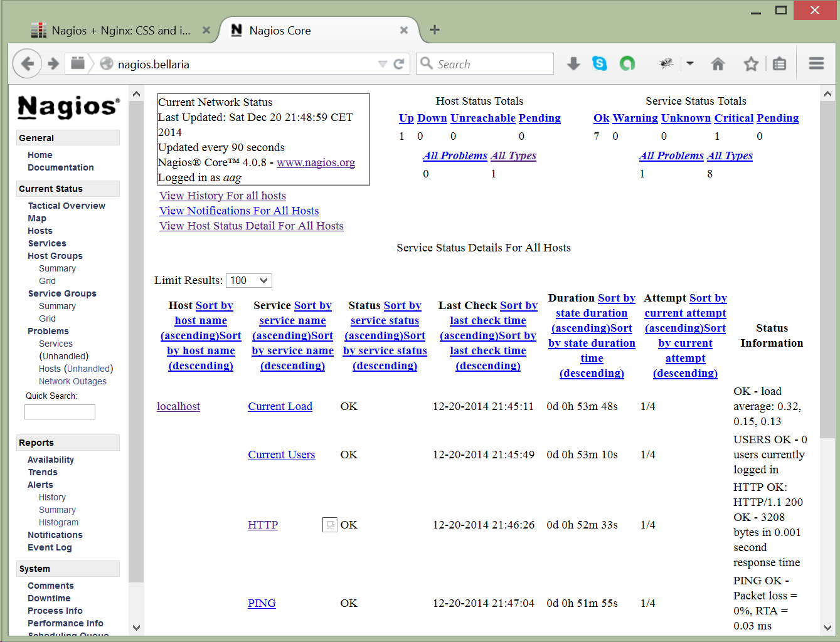The height and width of the screenshot is (642, 840).
Task: Click the Nagios logo
Action: pos(68,107)
